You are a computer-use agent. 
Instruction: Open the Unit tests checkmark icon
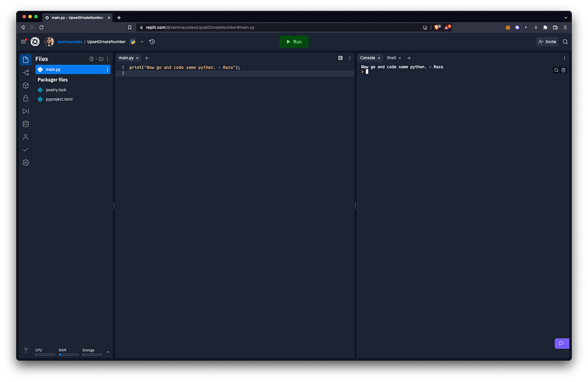[x=25, y=150]
